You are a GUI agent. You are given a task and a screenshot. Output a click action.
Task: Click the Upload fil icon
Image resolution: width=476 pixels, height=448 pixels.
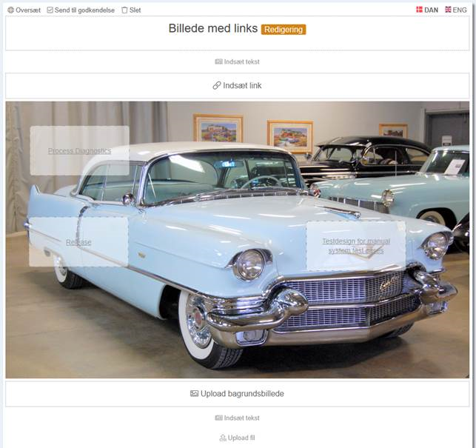click(223, 438)
